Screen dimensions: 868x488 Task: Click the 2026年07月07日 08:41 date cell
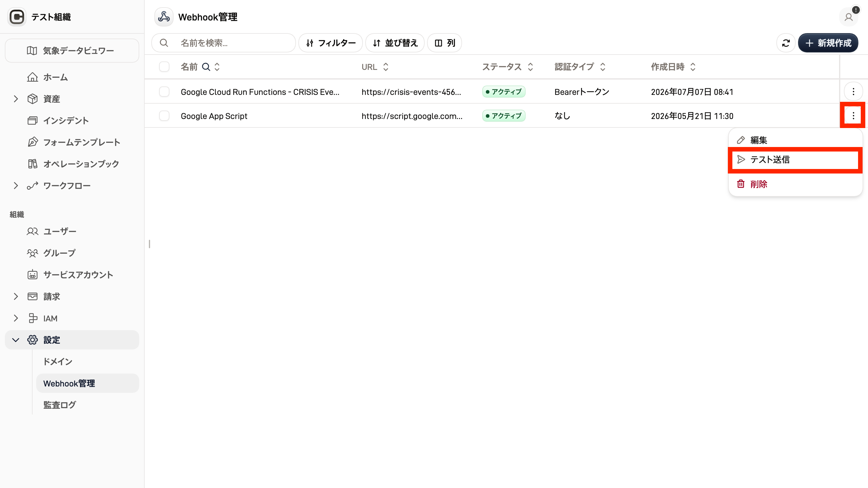(692, 92)
